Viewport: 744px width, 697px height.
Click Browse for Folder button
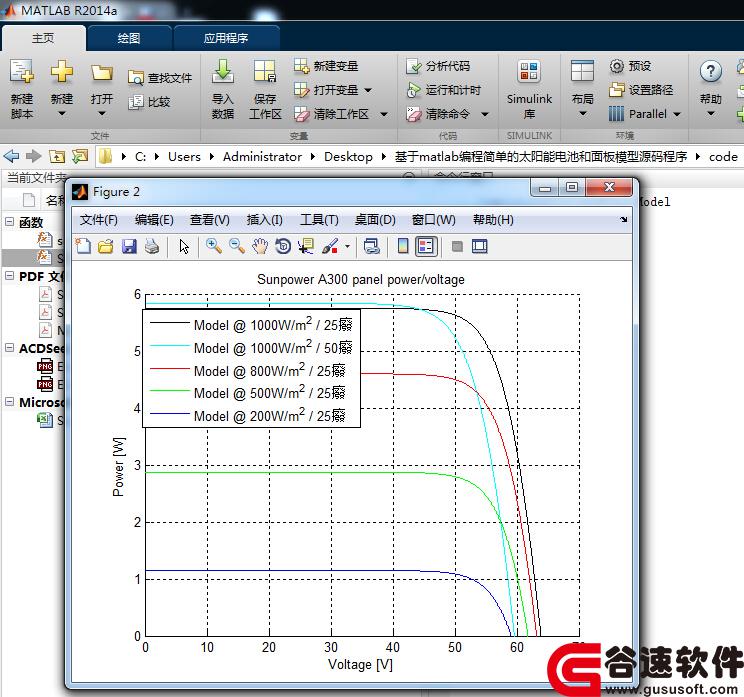(x=80, y=156)
